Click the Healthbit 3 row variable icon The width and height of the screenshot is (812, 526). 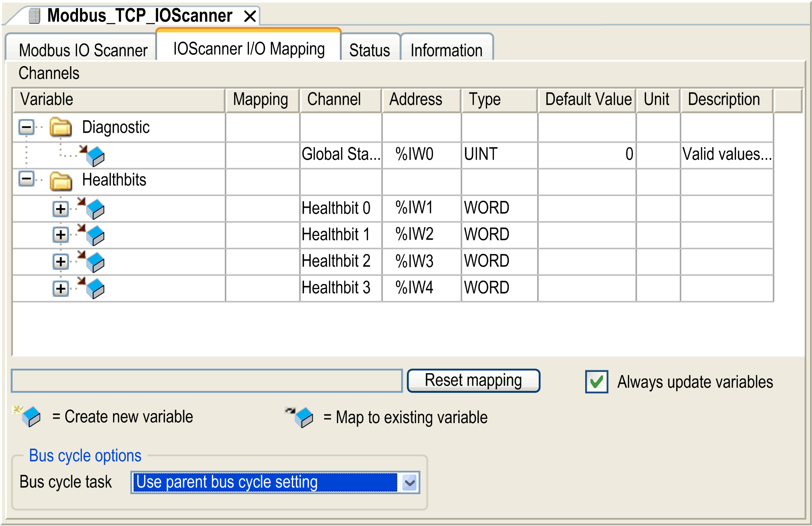coord(91,288)
